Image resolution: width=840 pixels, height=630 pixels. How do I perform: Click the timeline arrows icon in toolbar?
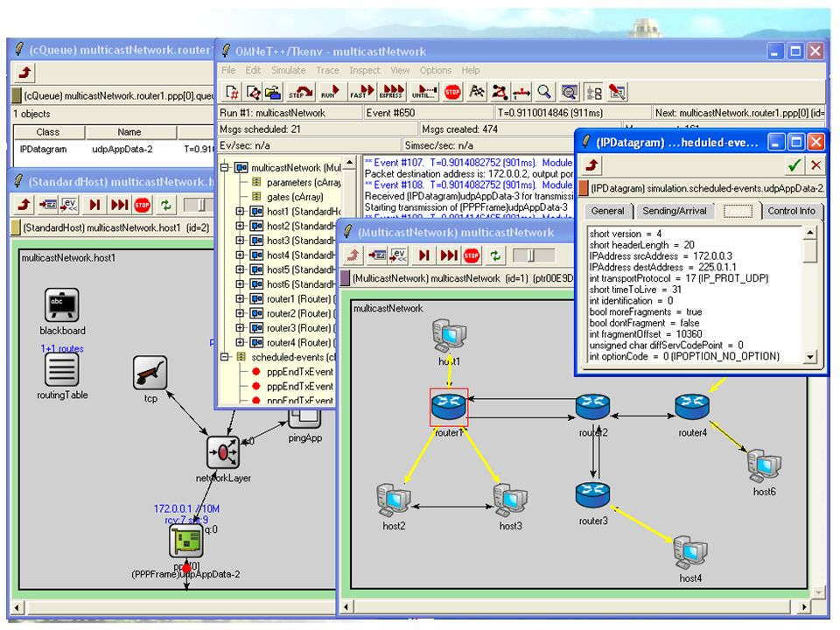(521, 92)
